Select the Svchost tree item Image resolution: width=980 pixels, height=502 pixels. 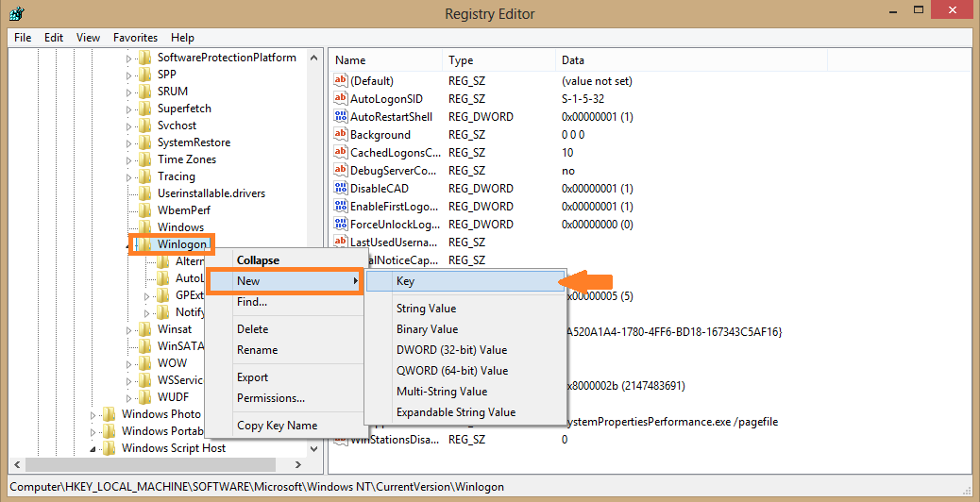click(x=177, y=125)
